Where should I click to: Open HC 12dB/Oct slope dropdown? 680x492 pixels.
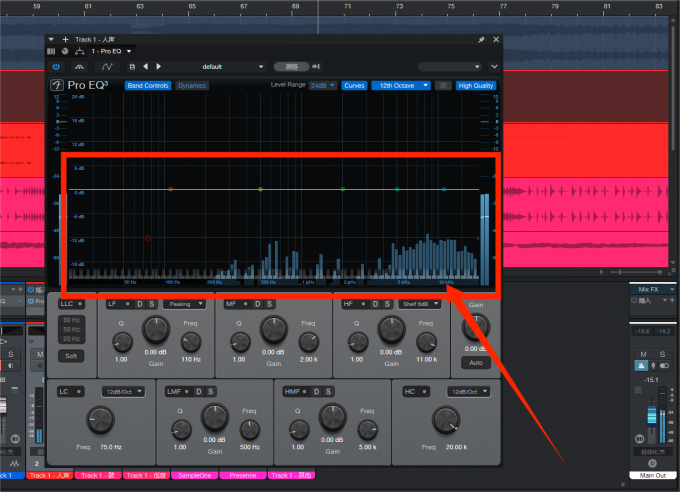pos(468,392)
